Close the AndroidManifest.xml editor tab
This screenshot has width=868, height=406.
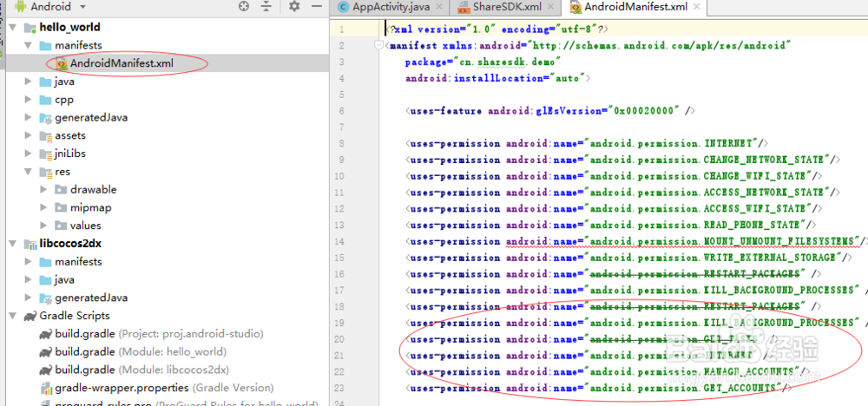tap(696, 7)
